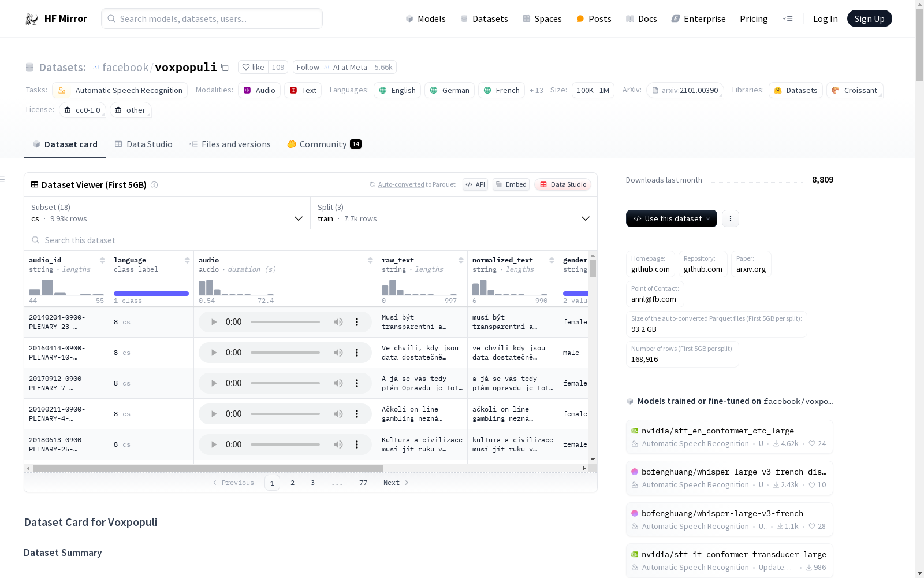Open the Data Studio tab
Viewport: 924px width, 578px height.
tap(144, 144)
